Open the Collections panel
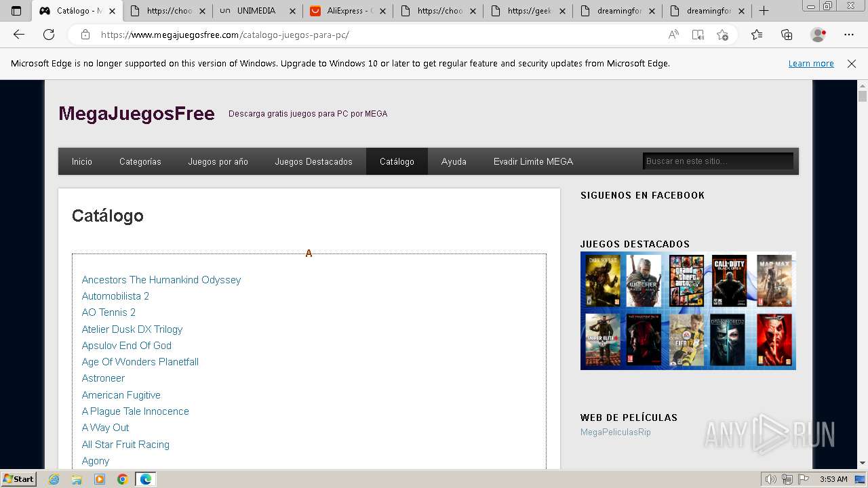868x488 pixels. coord(787,35)
